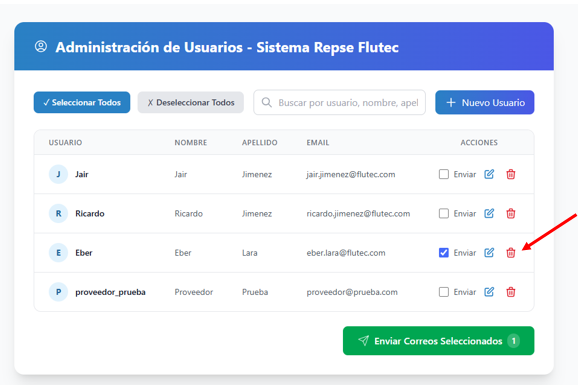Edit the proveedor_prueba user with the pencil icon
The height and width of the screenshot is (385, 578).
point(489,292)
